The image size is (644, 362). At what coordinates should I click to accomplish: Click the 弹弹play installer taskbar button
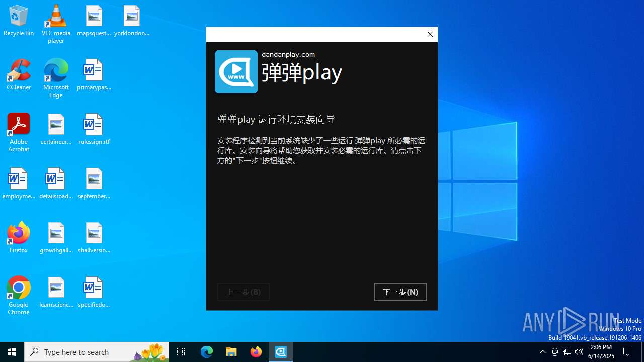[x=281, y=352]
